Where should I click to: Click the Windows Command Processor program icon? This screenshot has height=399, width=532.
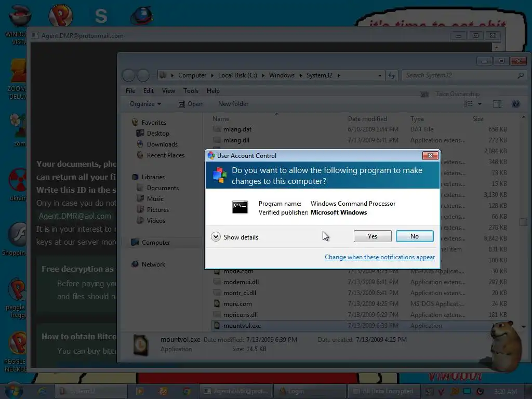click(x=240, y=207)
